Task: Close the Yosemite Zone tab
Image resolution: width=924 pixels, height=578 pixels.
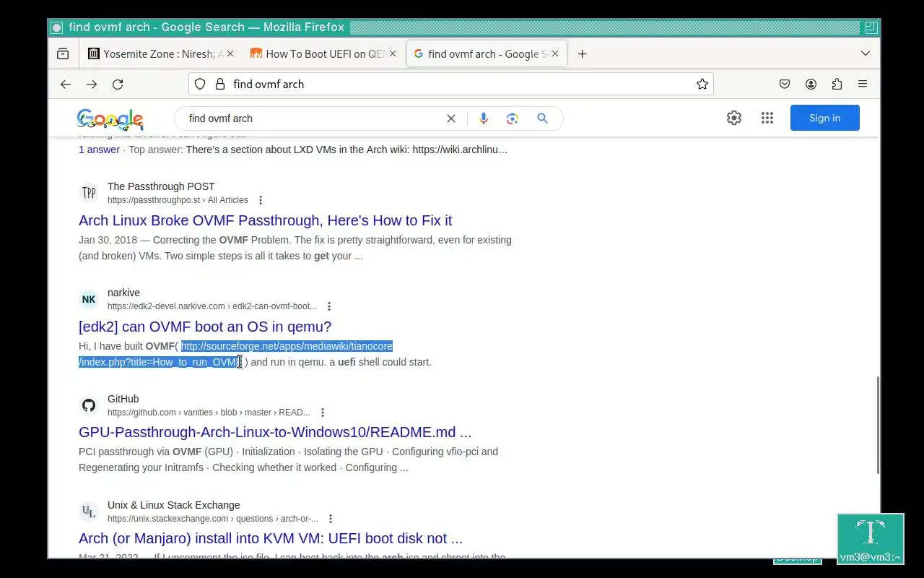Action: click(x=230, y=53)
